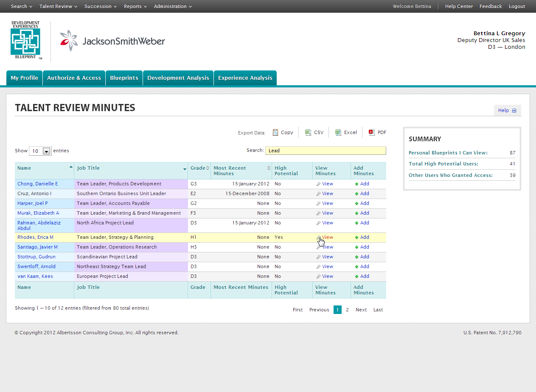Click the First pagination button
Screen dimensions: 536x392
(x=298, y=310)
